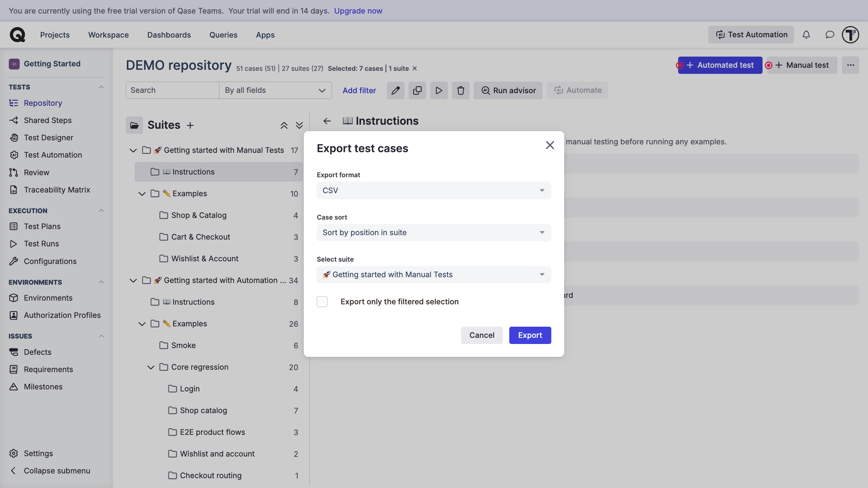Open the user avatar menu
The height and width of the screenshot is (488, 868).
point(850,35)
